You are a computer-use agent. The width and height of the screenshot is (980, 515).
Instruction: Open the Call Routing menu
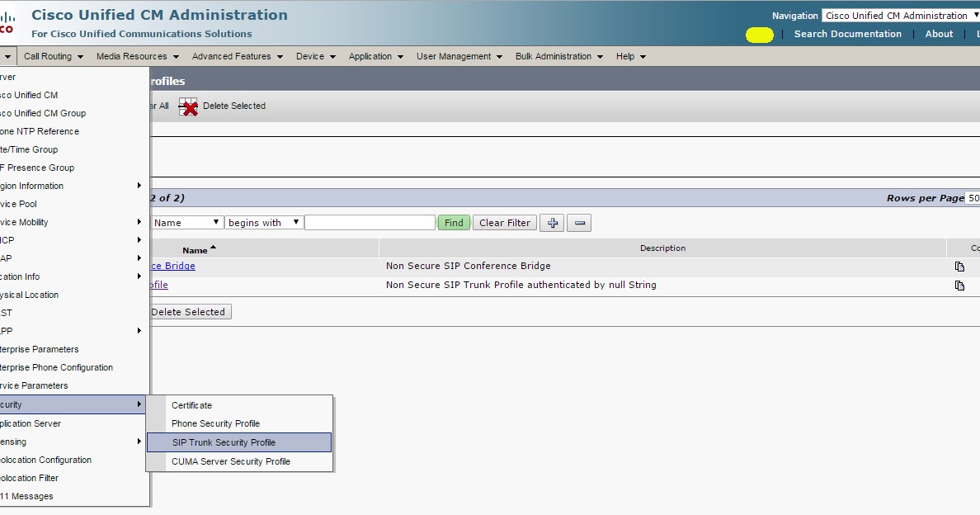(x=53, y=56)
